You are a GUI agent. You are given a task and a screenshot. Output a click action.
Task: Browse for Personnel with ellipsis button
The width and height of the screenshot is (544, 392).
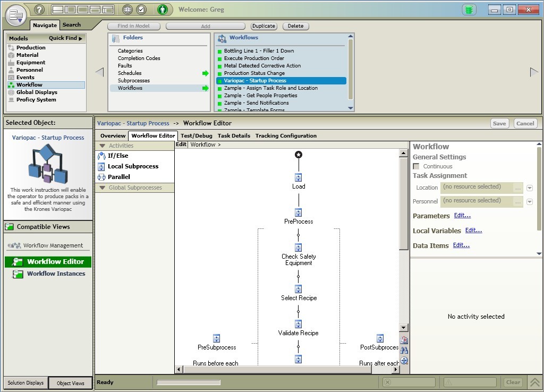(518, 202)
